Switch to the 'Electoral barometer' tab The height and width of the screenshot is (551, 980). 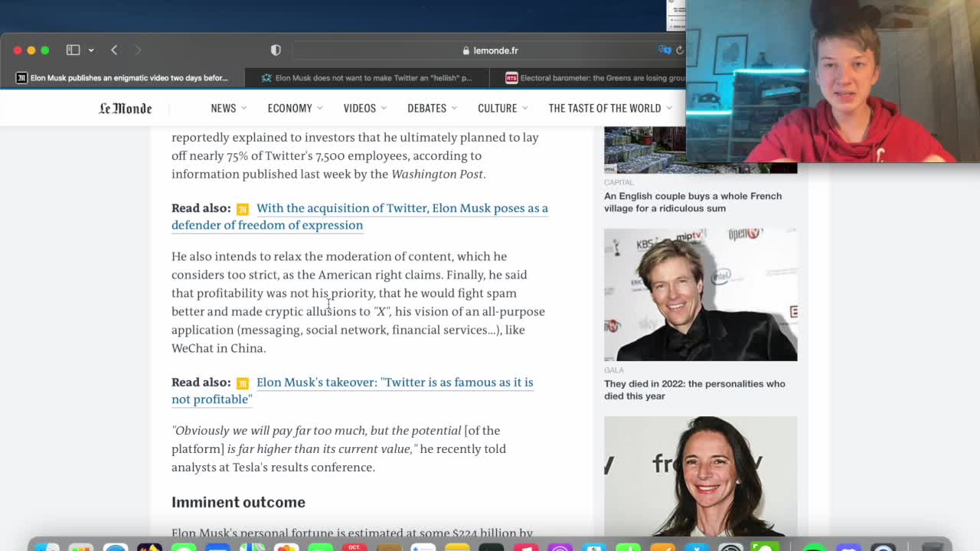[x=588, y=77]
